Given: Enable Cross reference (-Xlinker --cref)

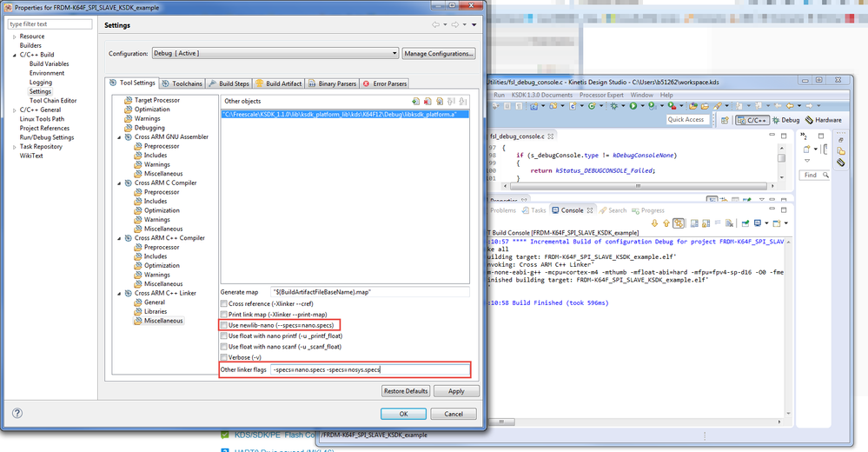Looking at the screenshot, I should click(x=223, y=303).
